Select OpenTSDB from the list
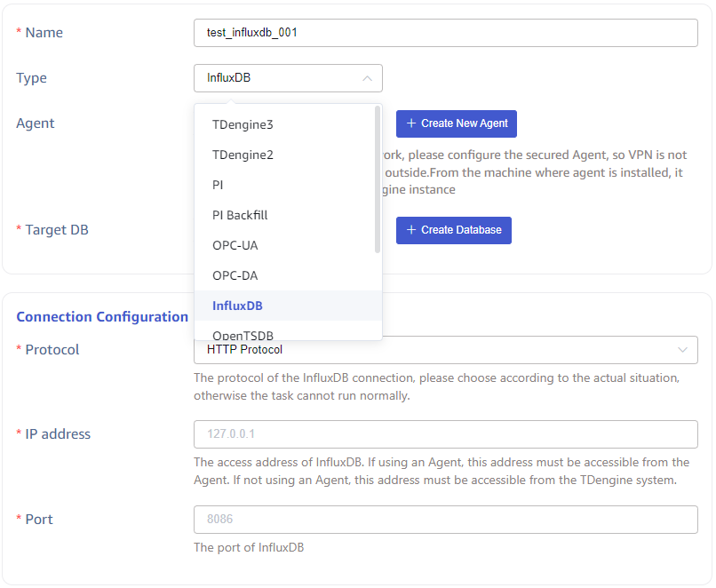 tap(243, 335)
